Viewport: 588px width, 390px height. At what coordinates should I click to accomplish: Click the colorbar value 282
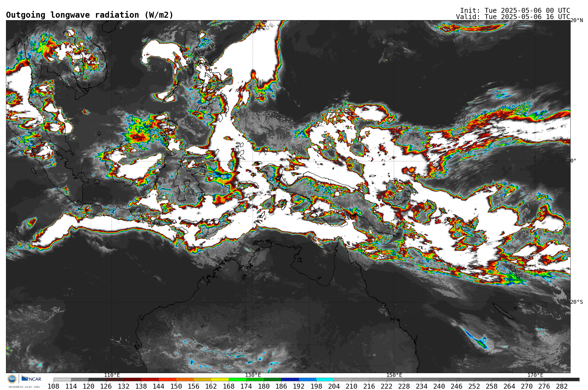[x=562, y=386]
